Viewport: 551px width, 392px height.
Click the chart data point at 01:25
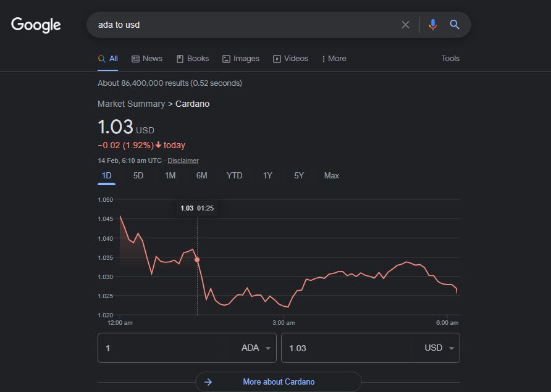tap(197, 259)
